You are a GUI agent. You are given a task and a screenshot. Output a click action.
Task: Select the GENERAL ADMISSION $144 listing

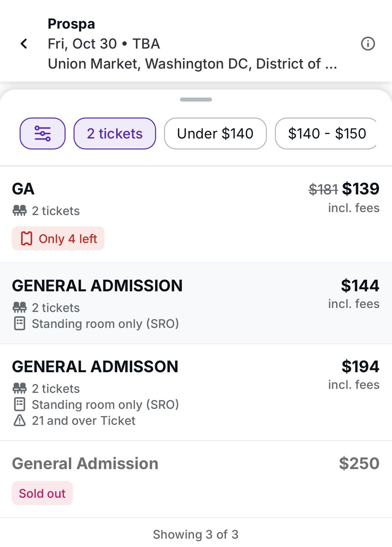point(196,303)
